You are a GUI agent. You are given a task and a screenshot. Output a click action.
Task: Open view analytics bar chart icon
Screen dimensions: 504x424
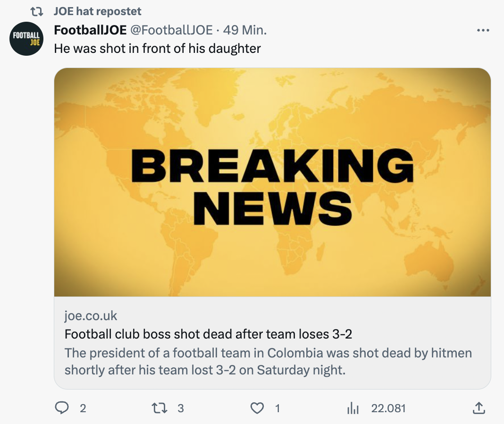(353, 408)
